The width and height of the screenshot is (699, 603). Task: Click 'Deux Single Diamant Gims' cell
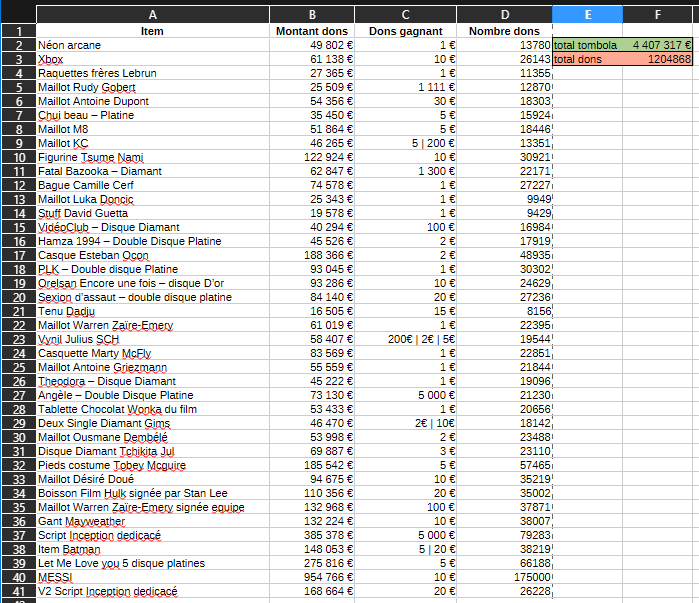click(152, 423)
